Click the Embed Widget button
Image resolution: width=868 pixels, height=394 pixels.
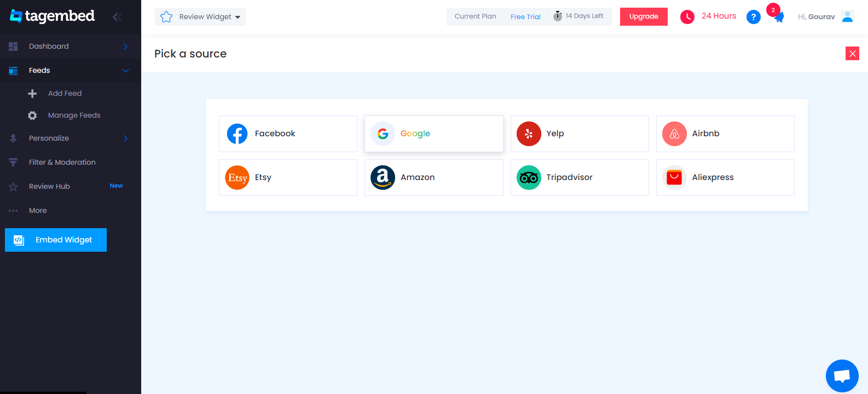pos(56,240)
